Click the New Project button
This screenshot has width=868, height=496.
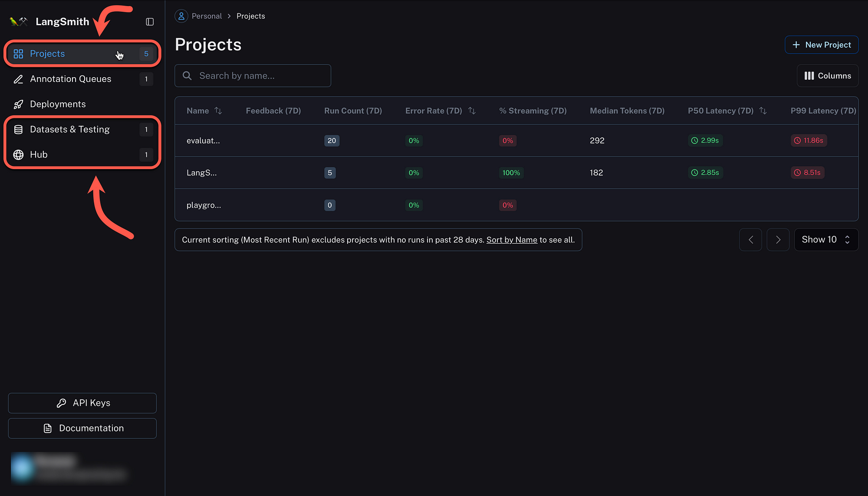(x=821, y=45)
